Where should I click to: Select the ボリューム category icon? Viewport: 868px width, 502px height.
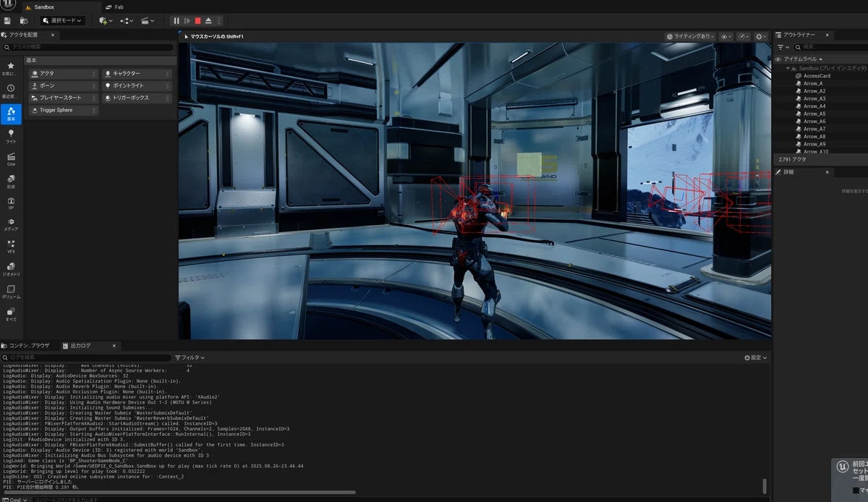pyautogui.click(x=11, y=292)
